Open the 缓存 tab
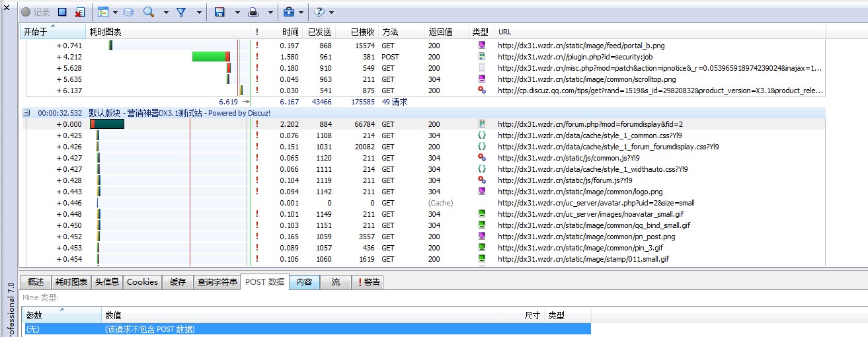This screenshot has width=868, height=337. 177,282
